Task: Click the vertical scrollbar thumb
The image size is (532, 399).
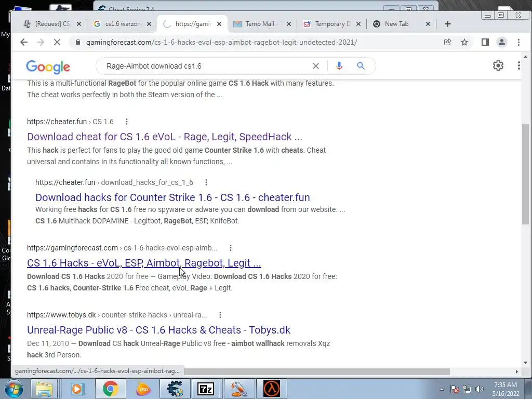Action: (525, 174)
